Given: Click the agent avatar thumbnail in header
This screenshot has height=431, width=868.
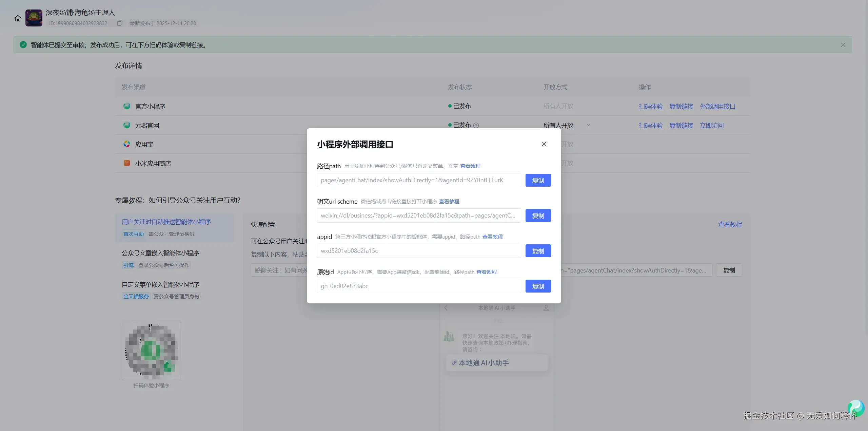Looking at the screenshot, I should 34,18.
